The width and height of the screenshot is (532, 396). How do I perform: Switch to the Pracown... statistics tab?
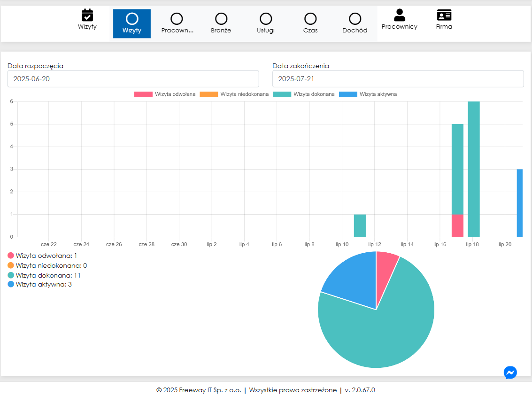[x=177, y=23]
